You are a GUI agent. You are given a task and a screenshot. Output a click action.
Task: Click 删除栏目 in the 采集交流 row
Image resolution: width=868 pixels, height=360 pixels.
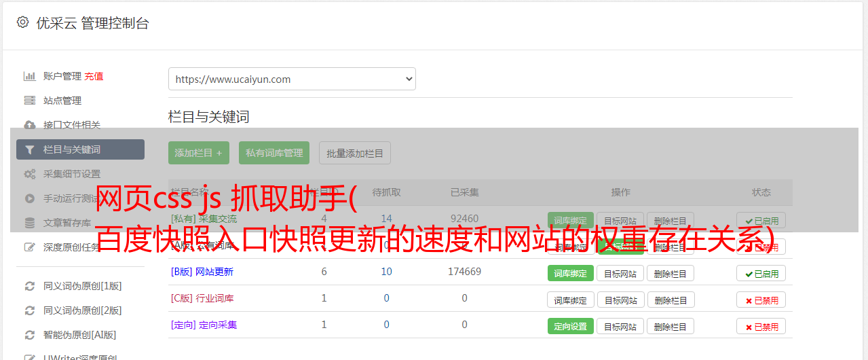click(671, 220)
